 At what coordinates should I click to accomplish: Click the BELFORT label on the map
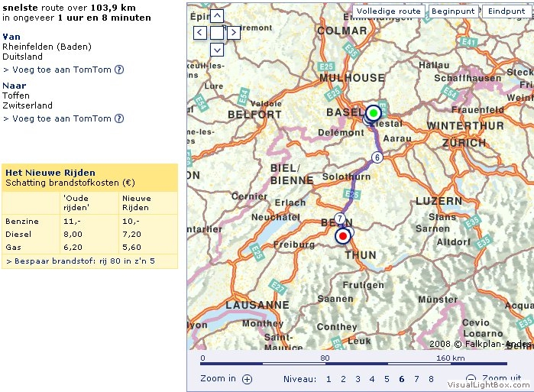tap(254, 115)
